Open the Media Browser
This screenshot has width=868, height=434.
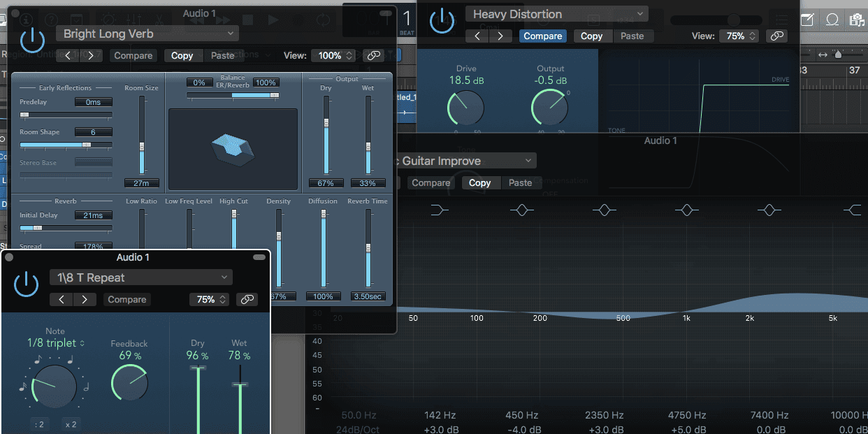[858, 20]
